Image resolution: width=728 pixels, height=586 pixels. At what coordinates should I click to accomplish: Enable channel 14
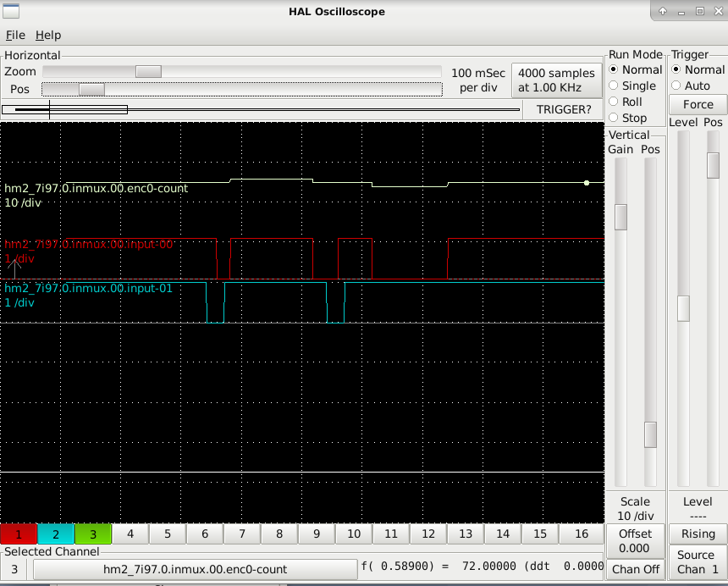(x=503, y=534)
